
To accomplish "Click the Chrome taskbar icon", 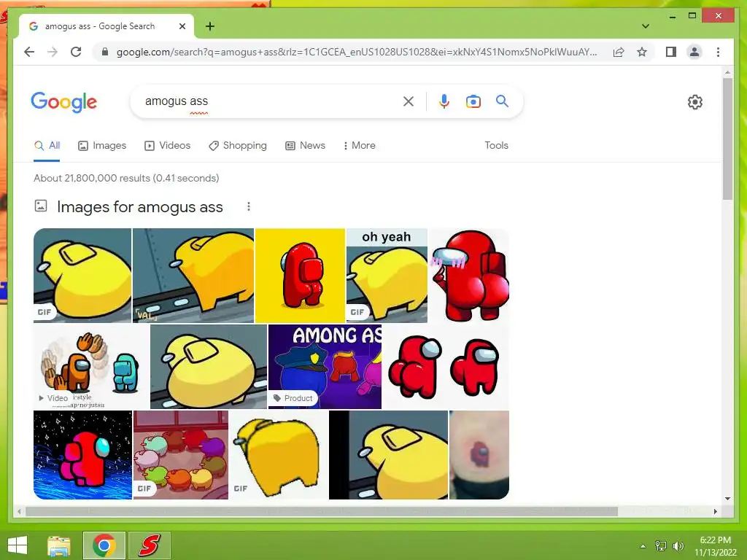I will pos(104,545).
